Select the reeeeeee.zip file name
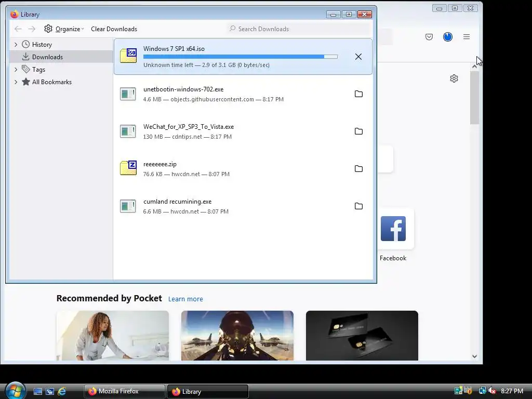Image resolution: width=532 pixels, height=399 pixels. (160, 164)
